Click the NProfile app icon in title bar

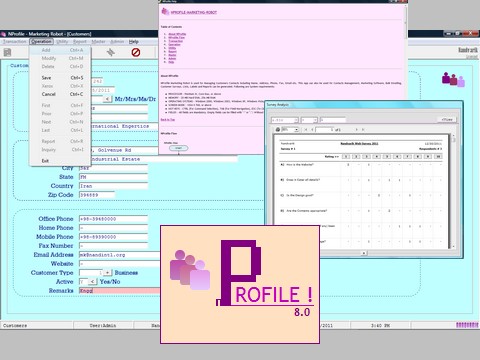point(3,34)
